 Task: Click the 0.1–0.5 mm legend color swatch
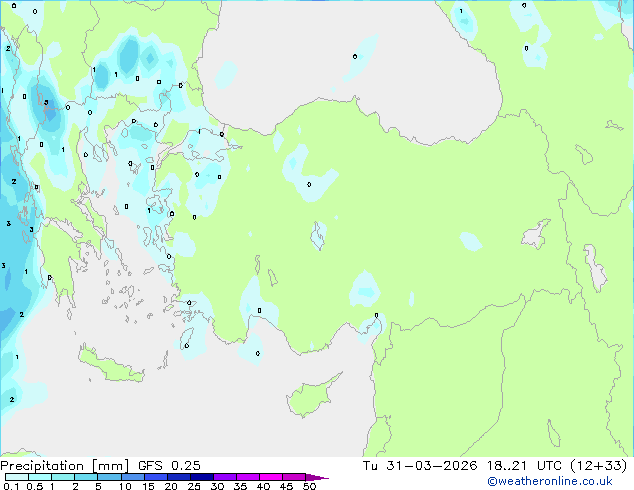click(x=17, y=477)
